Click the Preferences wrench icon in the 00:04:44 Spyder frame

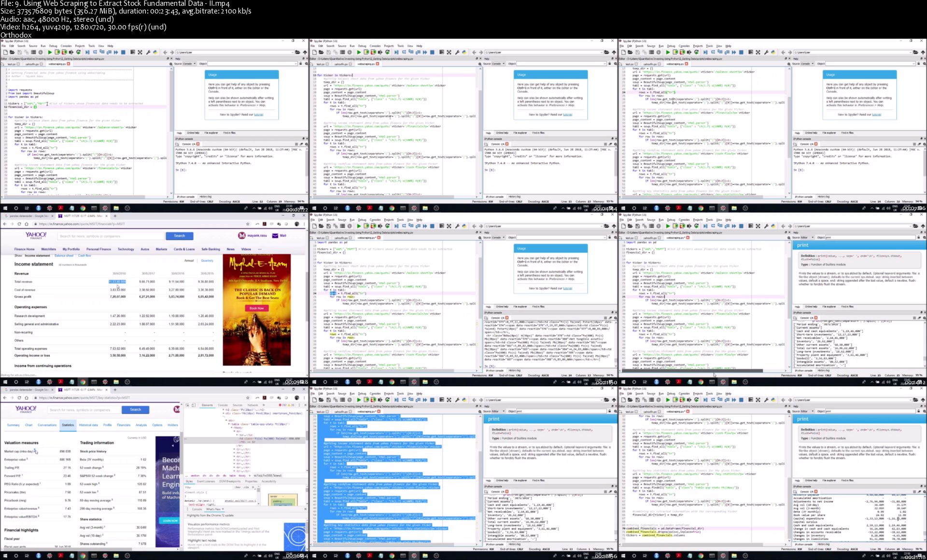coord(457,52)
